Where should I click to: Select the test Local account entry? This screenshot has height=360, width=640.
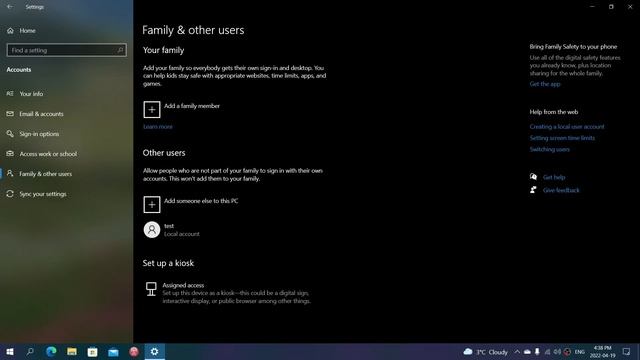171,230
